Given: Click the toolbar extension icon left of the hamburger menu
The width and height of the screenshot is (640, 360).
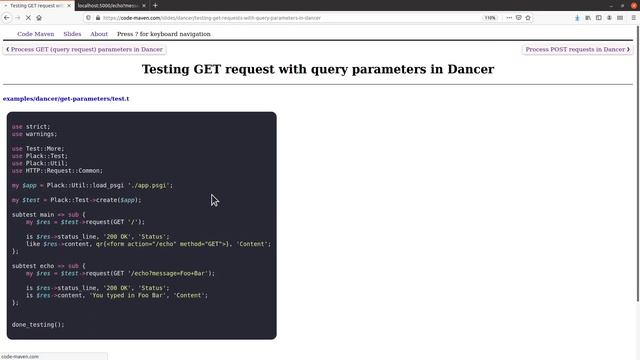Looking at the screenshot, I should 620,18.
